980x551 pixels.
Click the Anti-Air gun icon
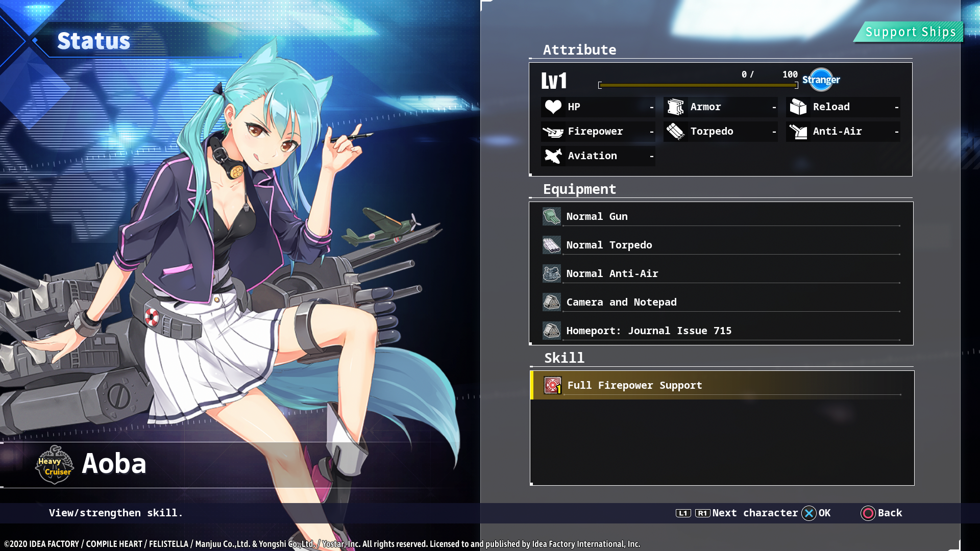coord(798,132)
